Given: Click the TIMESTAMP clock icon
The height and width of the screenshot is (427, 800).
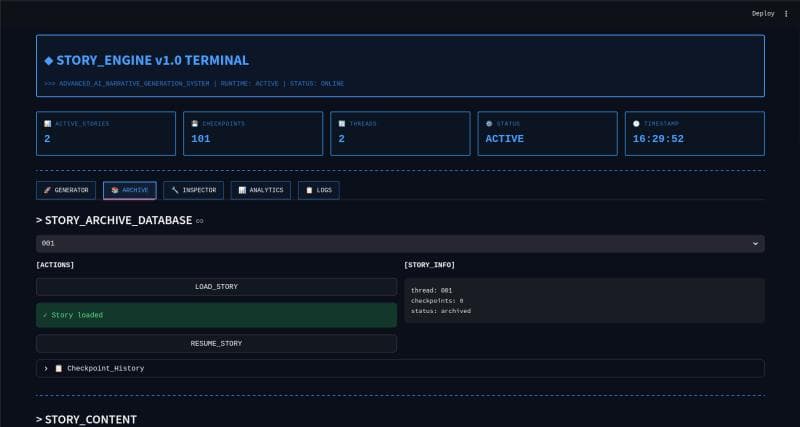Looking at the screenshot, I should (636, 123).
